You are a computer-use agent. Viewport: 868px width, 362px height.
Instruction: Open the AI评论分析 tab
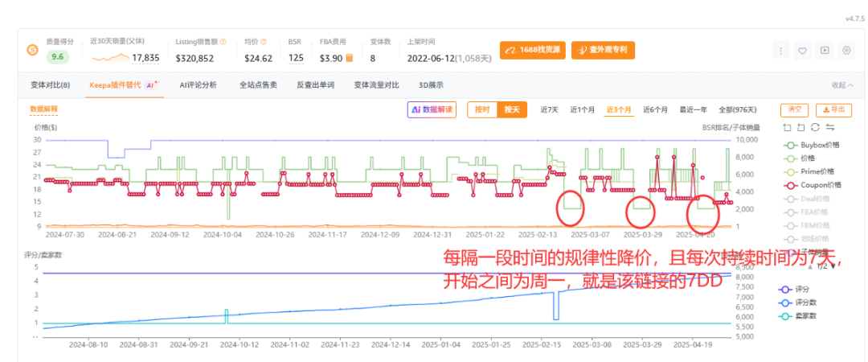(198, 85)
